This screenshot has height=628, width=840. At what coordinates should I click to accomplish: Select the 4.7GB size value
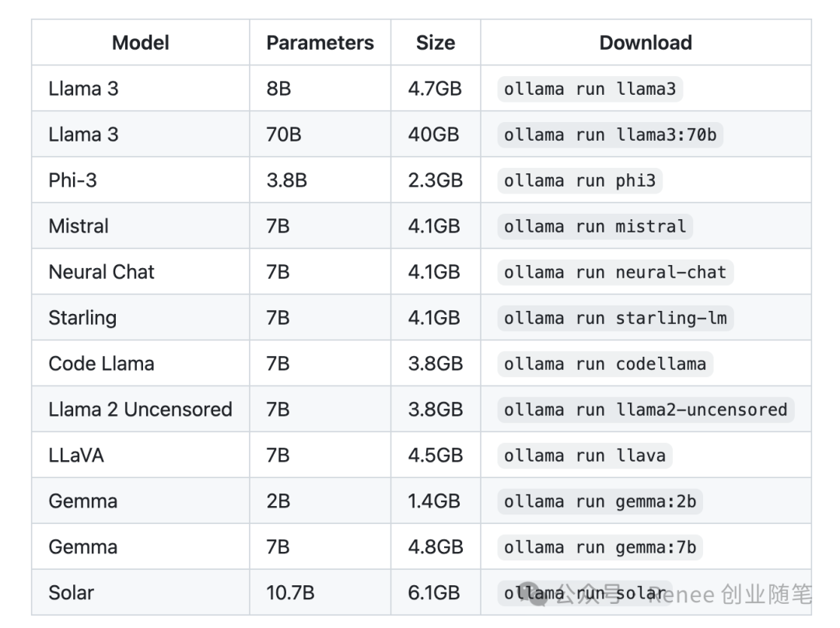point(435,89)
